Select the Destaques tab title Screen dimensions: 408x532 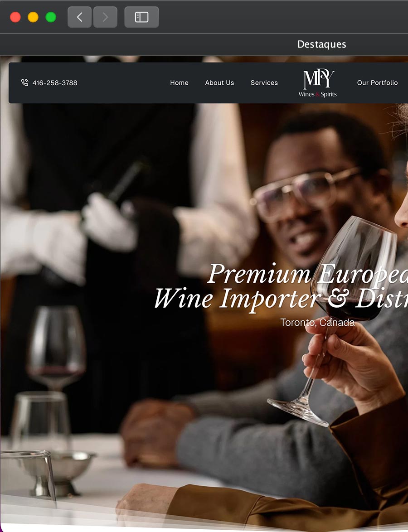pos(321,44)
